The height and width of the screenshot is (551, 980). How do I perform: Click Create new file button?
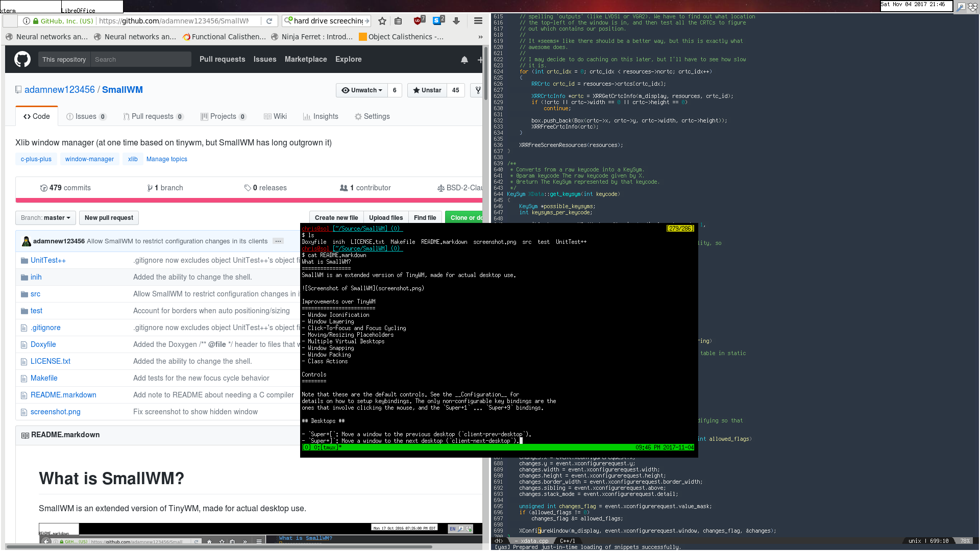tap(336, 218)
